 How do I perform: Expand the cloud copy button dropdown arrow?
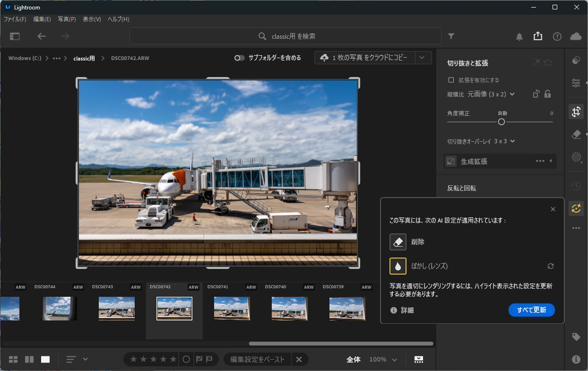pos(423,58)
